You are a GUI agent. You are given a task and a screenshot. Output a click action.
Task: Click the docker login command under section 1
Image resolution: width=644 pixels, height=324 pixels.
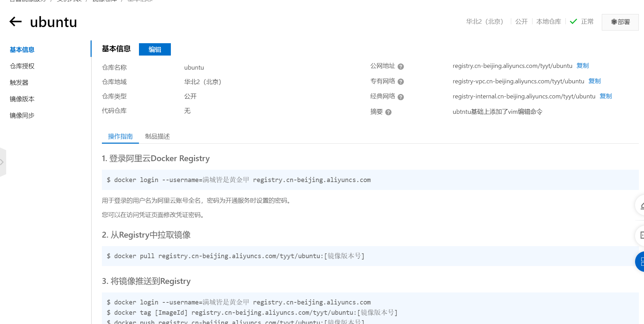coord(239,180)
